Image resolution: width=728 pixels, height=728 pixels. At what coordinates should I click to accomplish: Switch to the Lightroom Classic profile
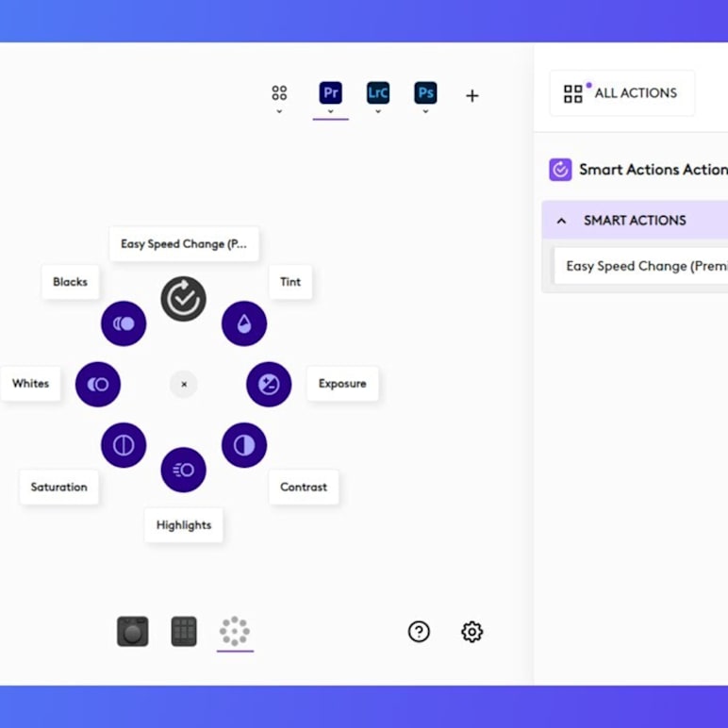tap(378, 93)
